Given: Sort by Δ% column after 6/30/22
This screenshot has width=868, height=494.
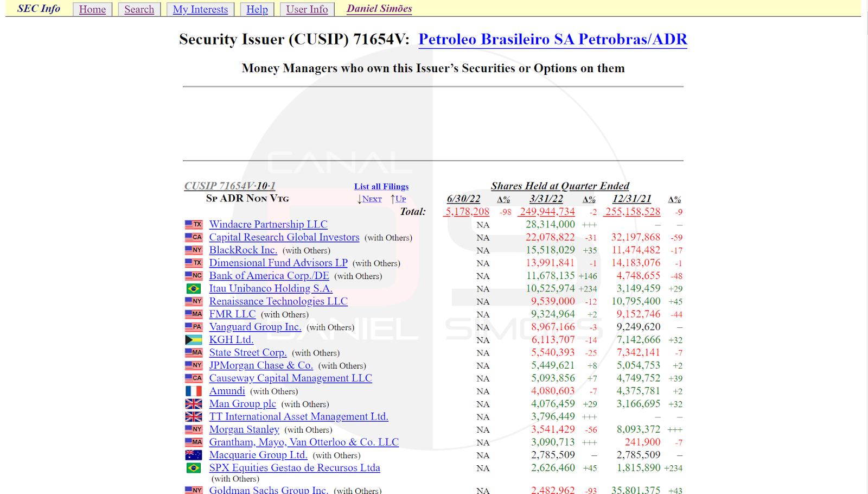Looking at the screenshot, I should point(503,199).
